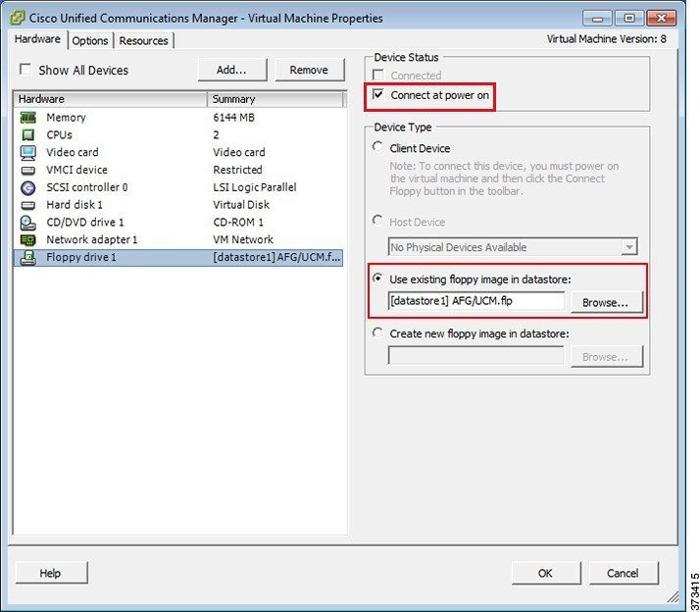Click the Add... button
The height and width of the screenshot is (612, 700).
pos(231,70)
